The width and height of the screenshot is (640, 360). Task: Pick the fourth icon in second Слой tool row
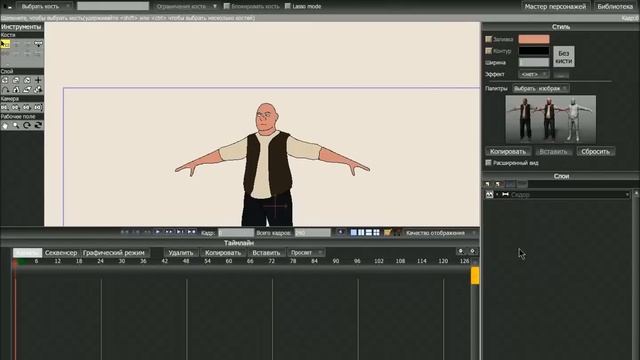click(38, 90)
